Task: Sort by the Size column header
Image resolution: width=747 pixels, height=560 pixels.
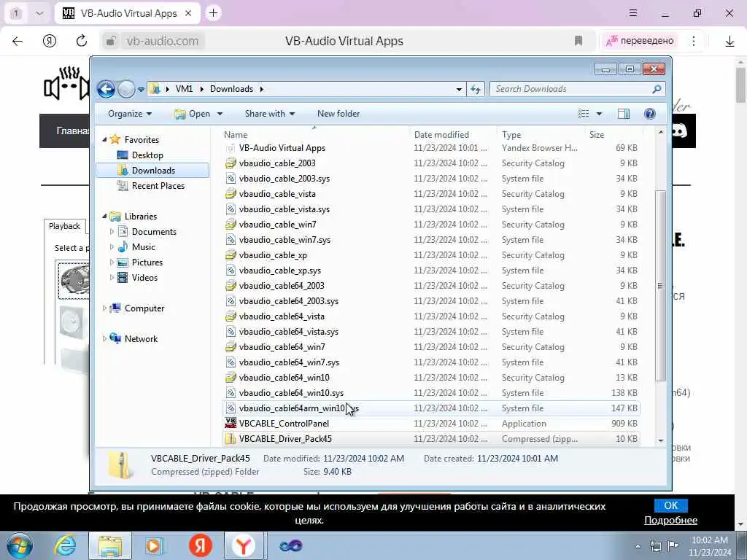Action: click(x=597, y=135)
